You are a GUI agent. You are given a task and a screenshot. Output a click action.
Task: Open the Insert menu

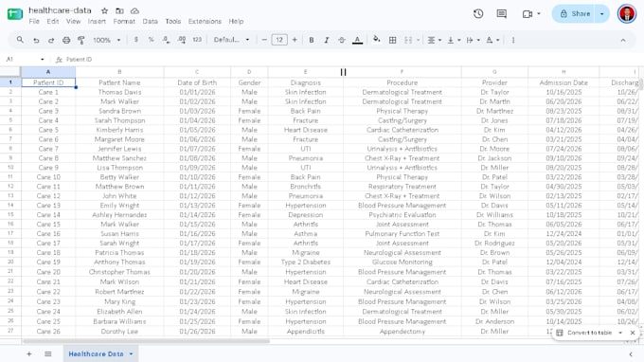(x=97, y=22)
